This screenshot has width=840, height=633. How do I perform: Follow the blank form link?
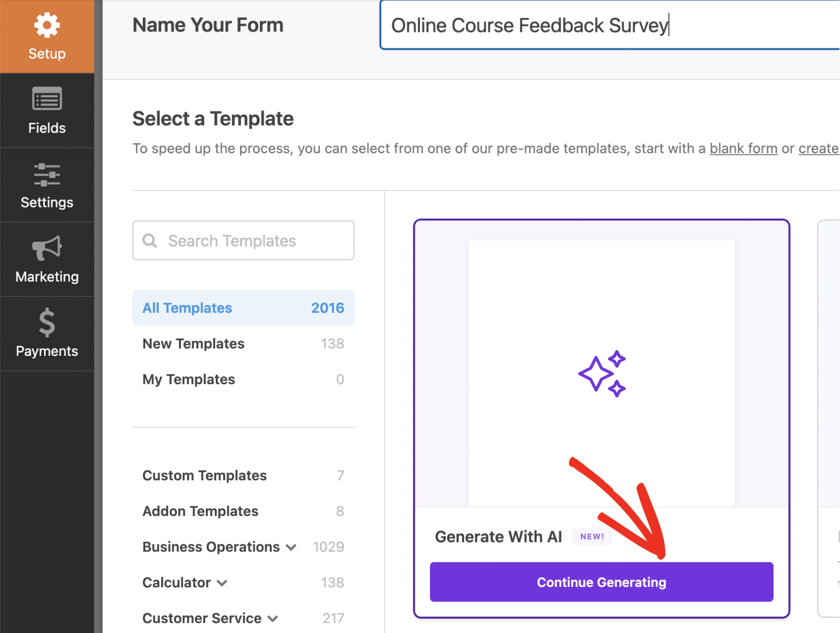pos(743,149)
